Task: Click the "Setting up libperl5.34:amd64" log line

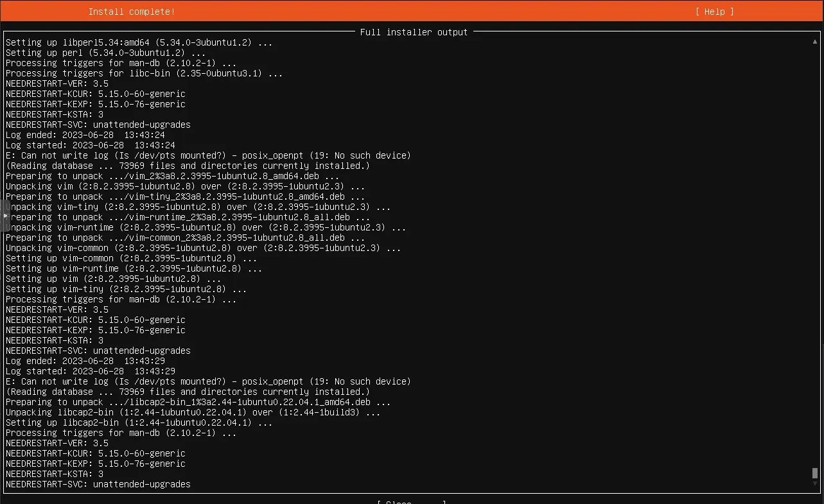Action: pos(139,42)
